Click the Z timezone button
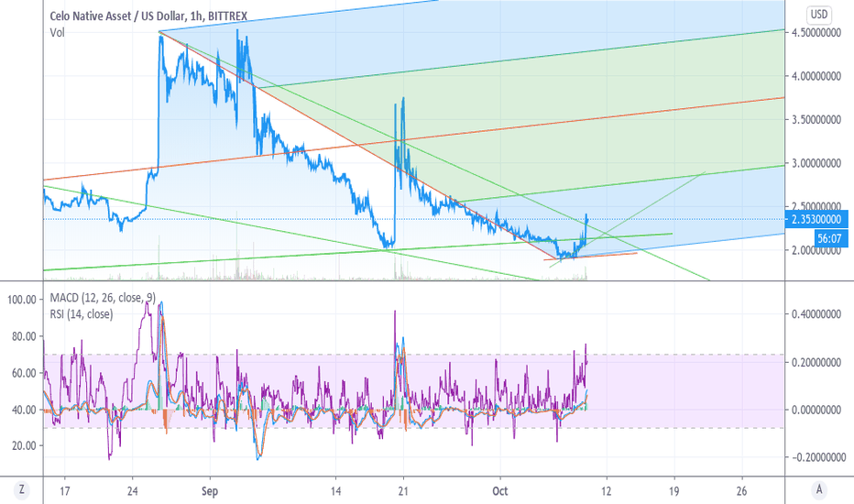 [21, 489]
